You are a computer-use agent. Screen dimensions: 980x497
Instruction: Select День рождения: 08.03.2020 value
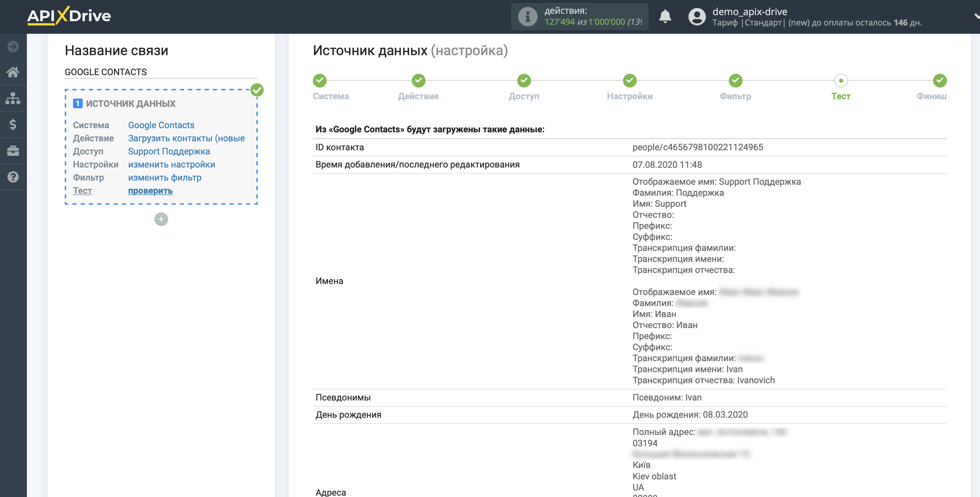pyautogui.click(x=690, y=415)
